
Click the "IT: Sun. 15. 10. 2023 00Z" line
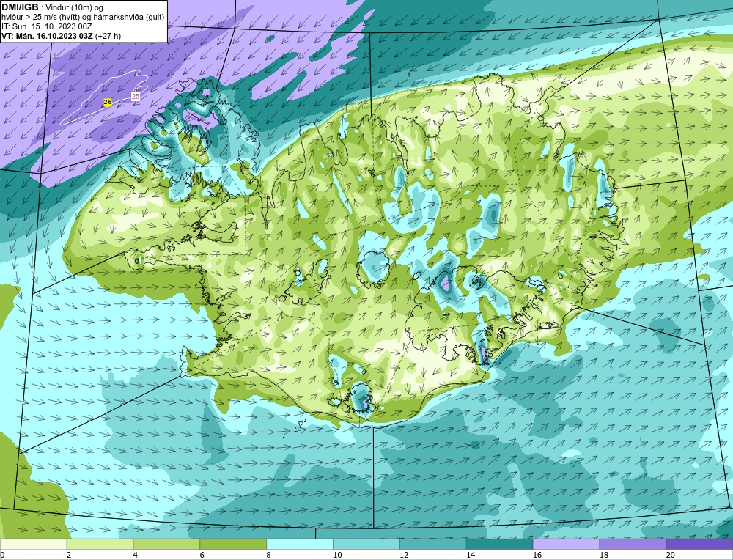pyautogui.click(x=47, y=26)
